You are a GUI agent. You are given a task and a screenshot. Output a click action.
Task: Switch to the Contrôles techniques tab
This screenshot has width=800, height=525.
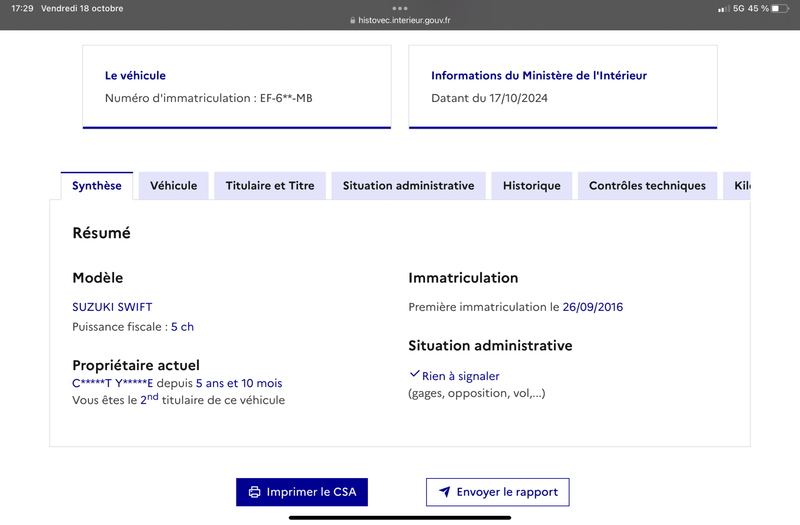click(x=647, y=186)
